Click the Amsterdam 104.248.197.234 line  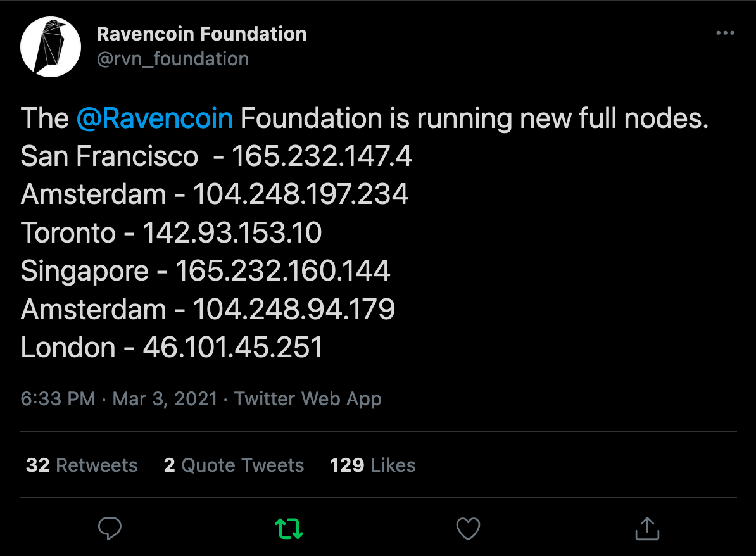click(x=215, y=194)
